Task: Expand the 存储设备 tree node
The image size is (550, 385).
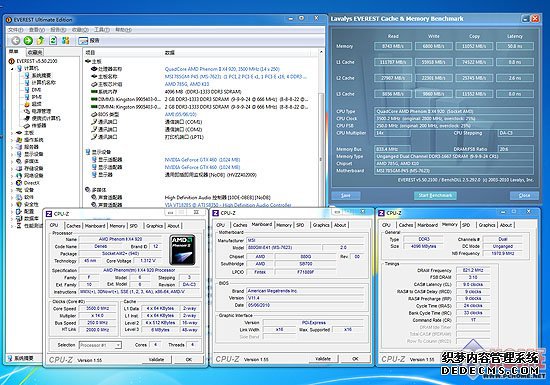Action: pos(12,169)
